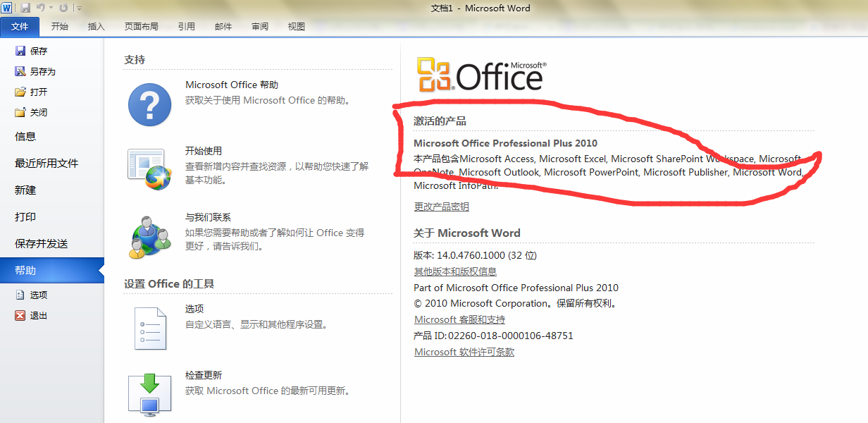Click the 支持 section heading
The height and width of the screenshot is (423, 868).
(135, 60)
